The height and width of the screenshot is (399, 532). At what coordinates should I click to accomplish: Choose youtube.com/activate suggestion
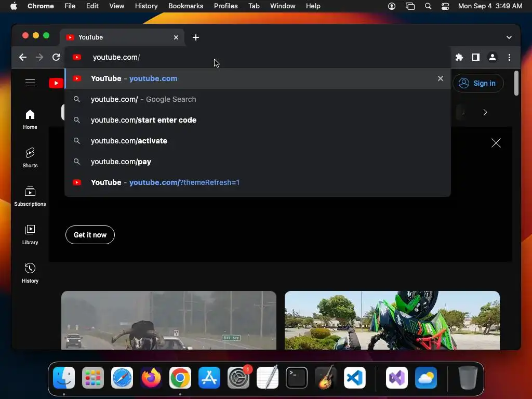[x=258, y=141]
